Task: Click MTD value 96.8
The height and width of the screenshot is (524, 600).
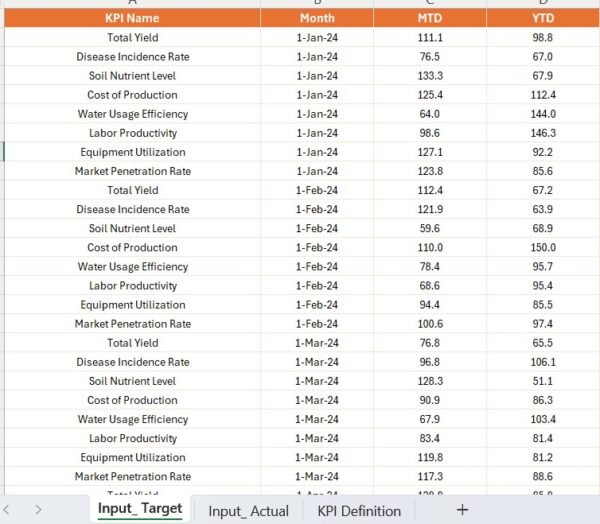Action: [430, 362]
